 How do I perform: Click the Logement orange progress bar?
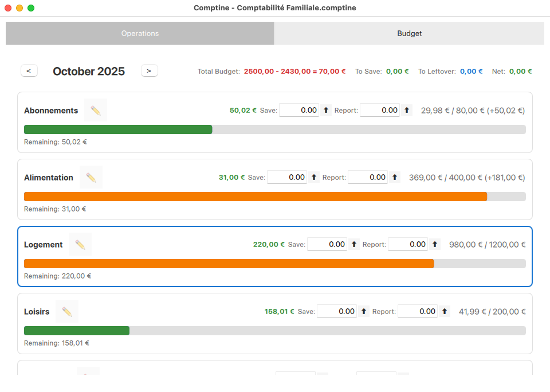point(229,264)
